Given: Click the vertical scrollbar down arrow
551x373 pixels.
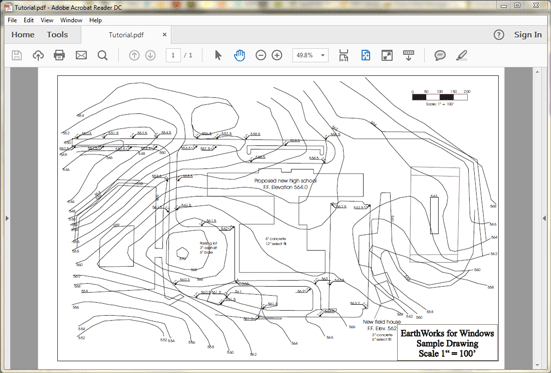Looking at the screenshot, I should 537,365.
